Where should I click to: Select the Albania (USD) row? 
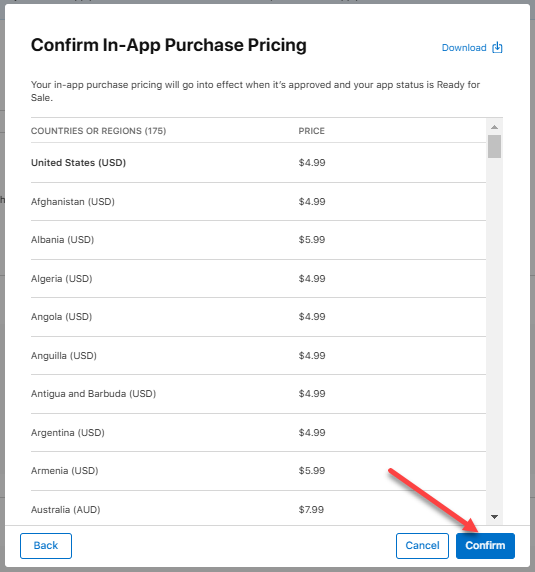[x=258, y=240]
